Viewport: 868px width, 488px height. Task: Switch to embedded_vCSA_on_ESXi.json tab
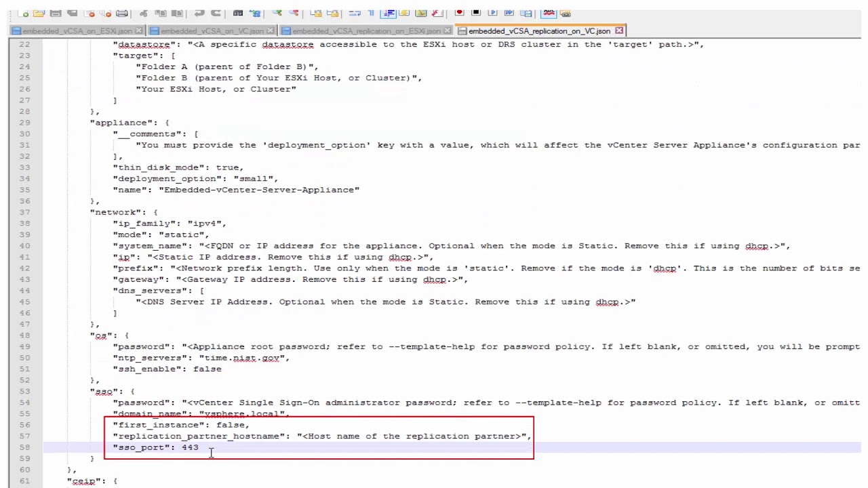click(x=77, y=31)
